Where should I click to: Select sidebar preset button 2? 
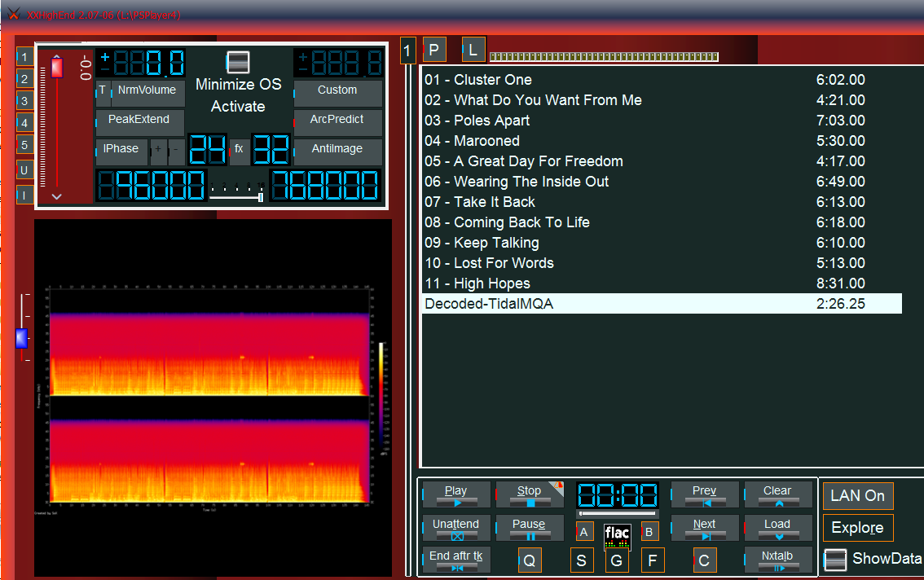pyautogui.click(x=24, y=79)
